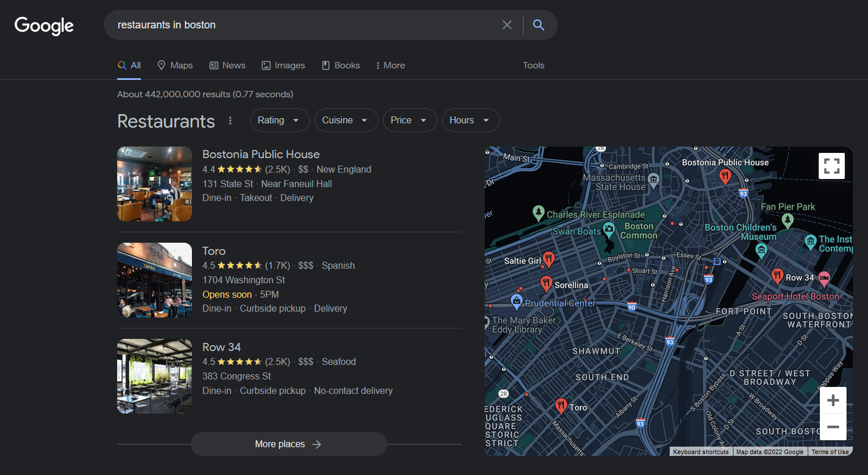Screen dimensions: 868x475
Task: Open the News tab
Action: pyautogui.click(x=227, y=65)
